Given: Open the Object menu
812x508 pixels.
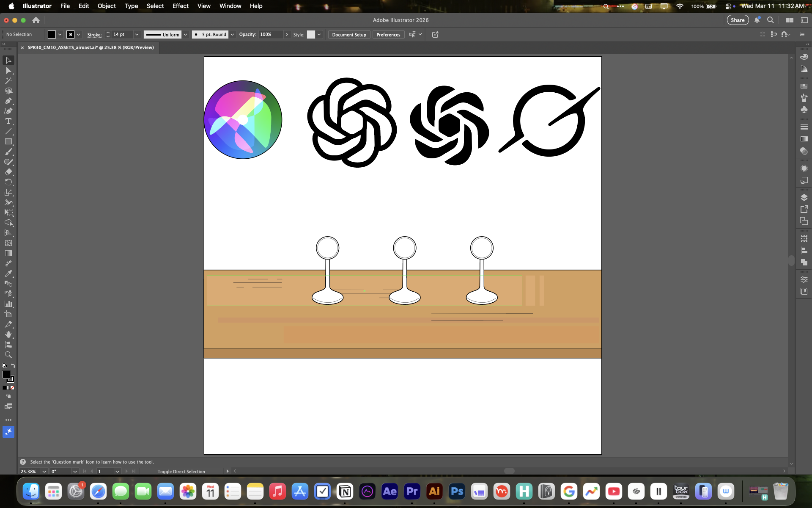Looking at the screenshot, I should 107,6.
